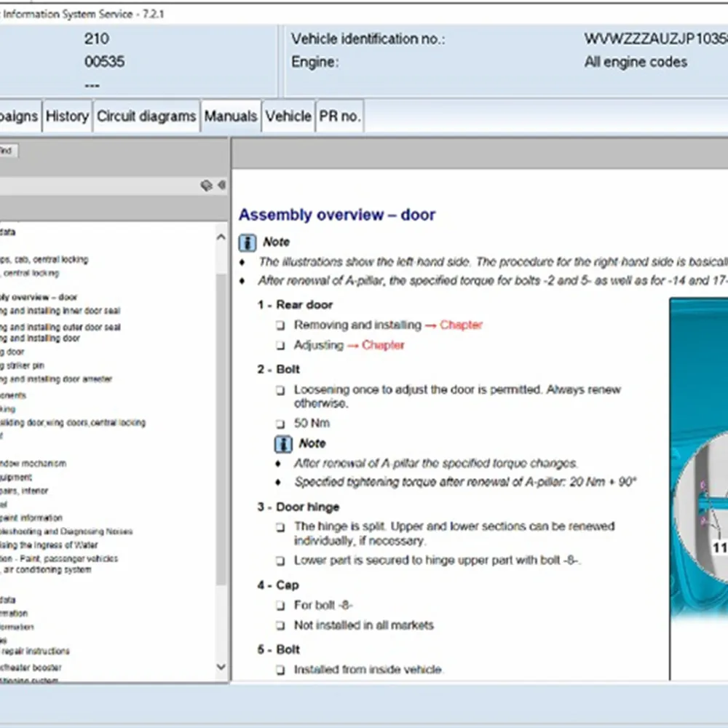This screenshot has height=728, width=728.
Task: Tick the checkbox next to the 50 Nm entry
Action: coord(280,423)
